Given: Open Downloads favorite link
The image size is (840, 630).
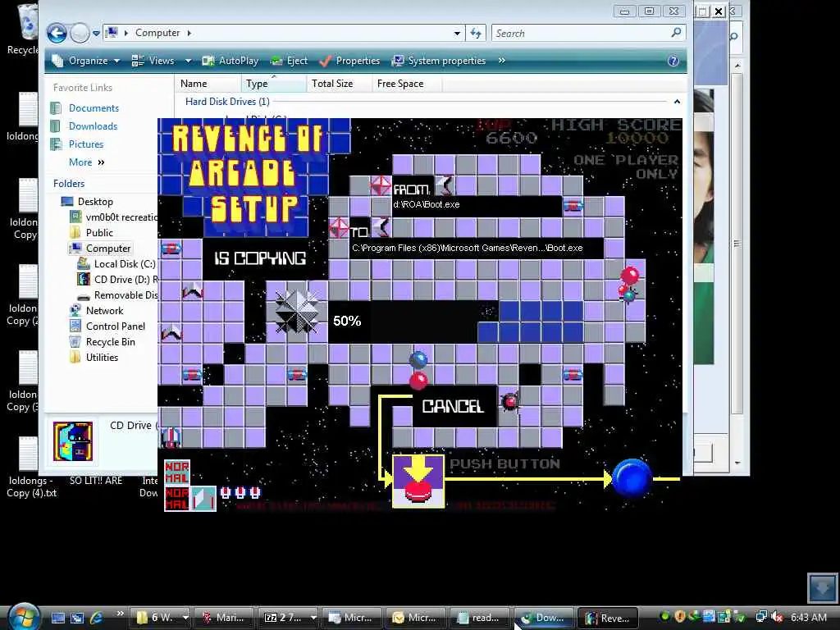Looking at the screenshot, I should (x=84, y=126).
